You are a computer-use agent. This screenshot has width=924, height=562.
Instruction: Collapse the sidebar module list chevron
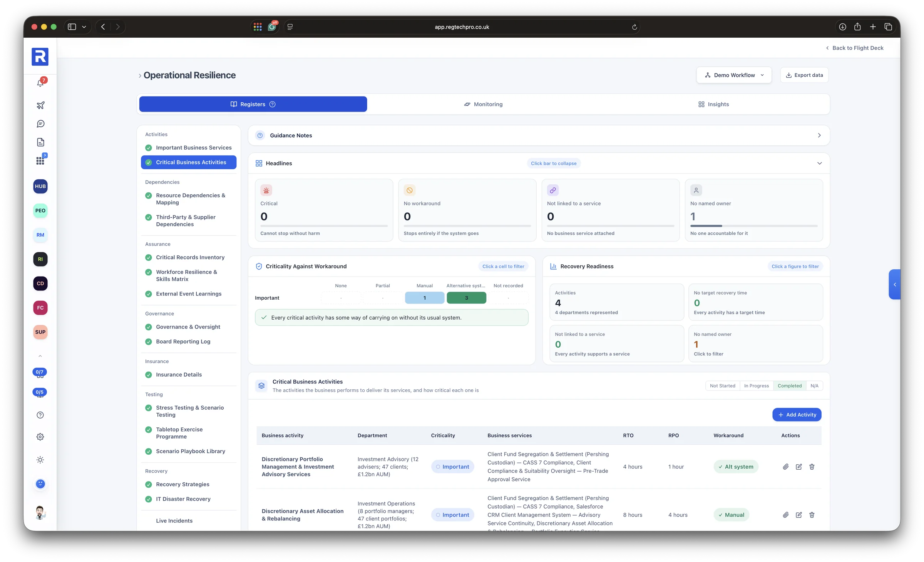pyautogui.click(x=40, y=356)
